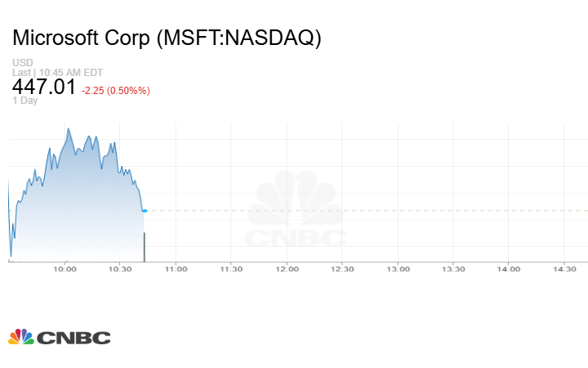Click the USD currency label
Screen dimensions: 588x368
[23, 63]
